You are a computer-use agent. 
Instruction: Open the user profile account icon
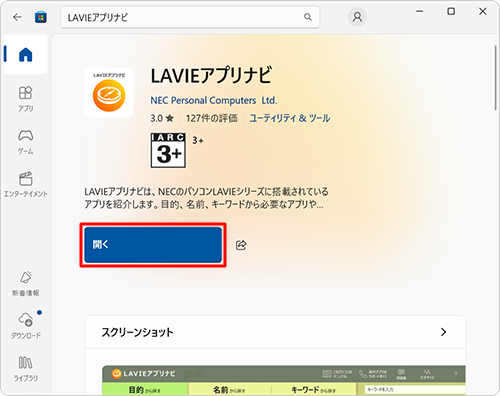pos(357,17)
